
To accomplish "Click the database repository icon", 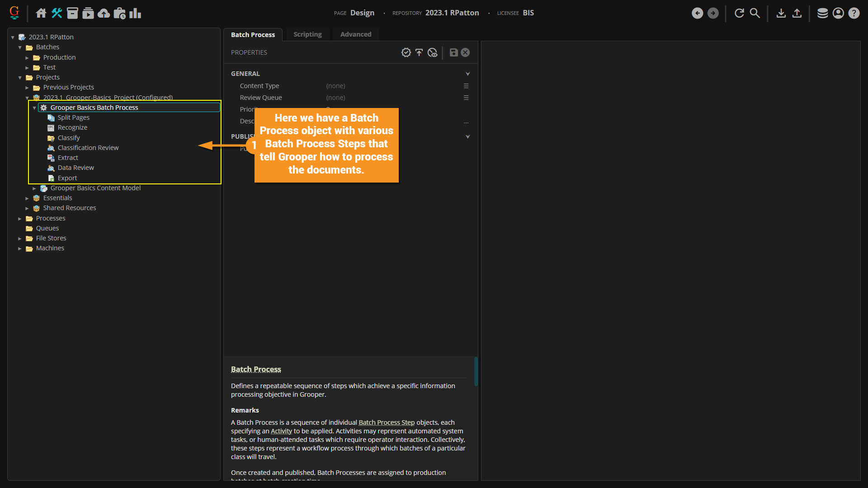I will pos(822,13).
